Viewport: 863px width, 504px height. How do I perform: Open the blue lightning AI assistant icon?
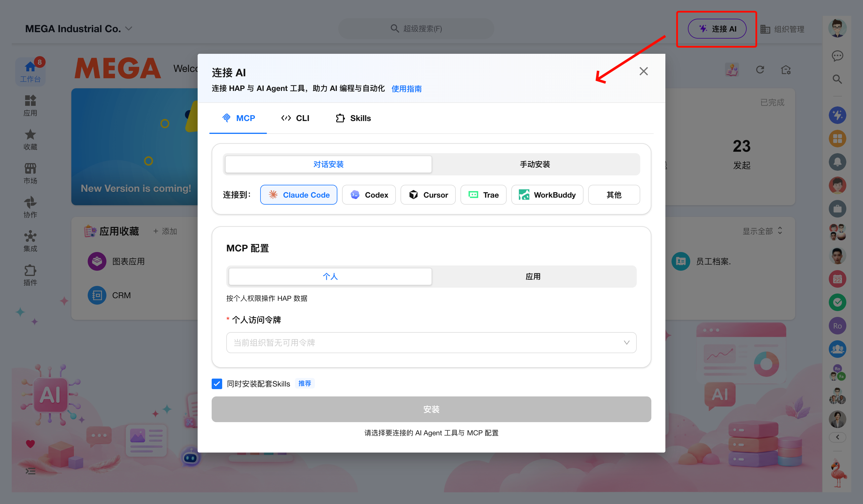pyautogui.click(x=837, y=115)
